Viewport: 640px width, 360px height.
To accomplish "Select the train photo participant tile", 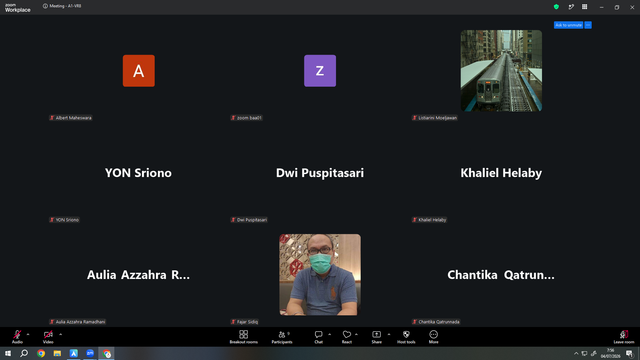I will pyautogui.click(x=501, y=71).
